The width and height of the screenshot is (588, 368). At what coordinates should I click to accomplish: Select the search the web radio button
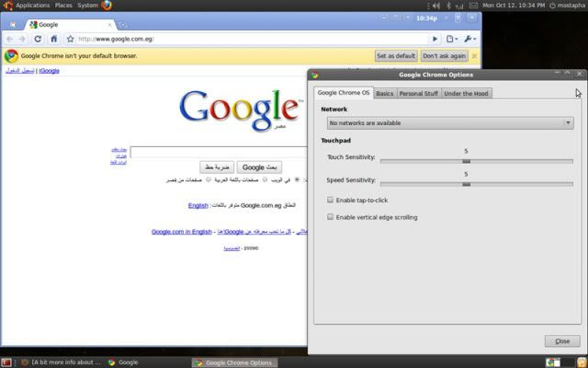297,180
